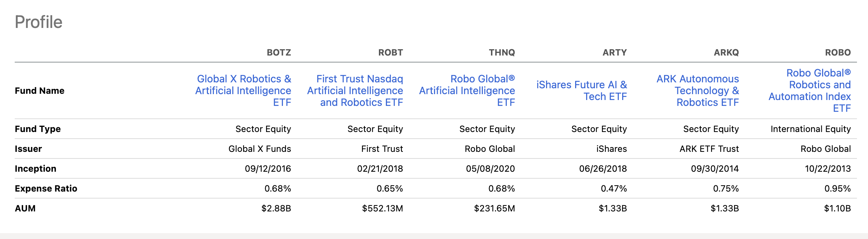Click the Inception row label

click(36, 169)
